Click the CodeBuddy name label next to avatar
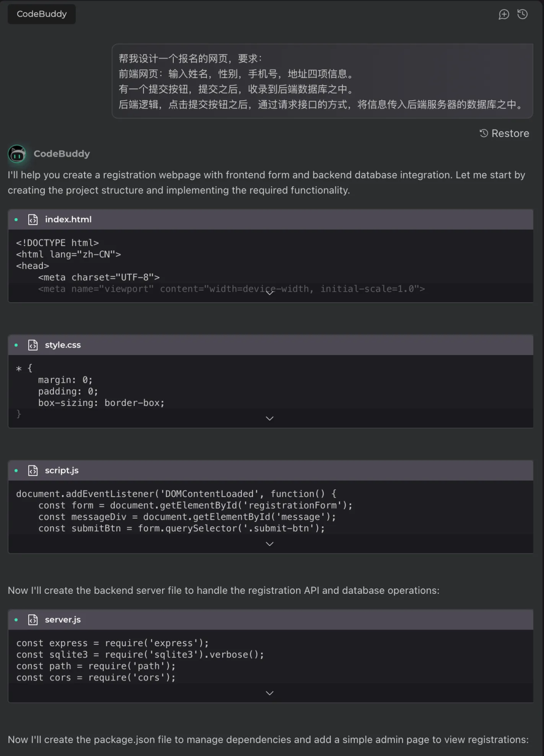This screenshot has width=544, height=756. [x=62, y=154]
